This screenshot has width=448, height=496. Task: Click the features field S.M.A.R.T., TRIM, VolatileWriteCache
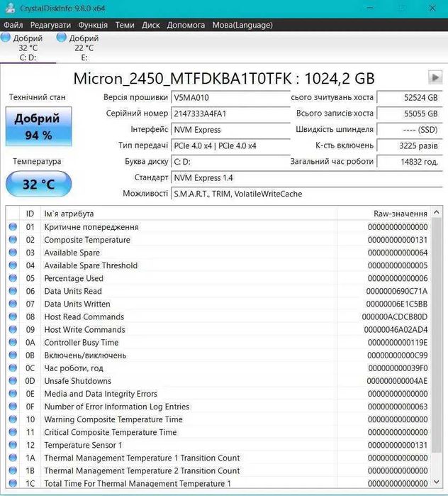tap(307, 194)
